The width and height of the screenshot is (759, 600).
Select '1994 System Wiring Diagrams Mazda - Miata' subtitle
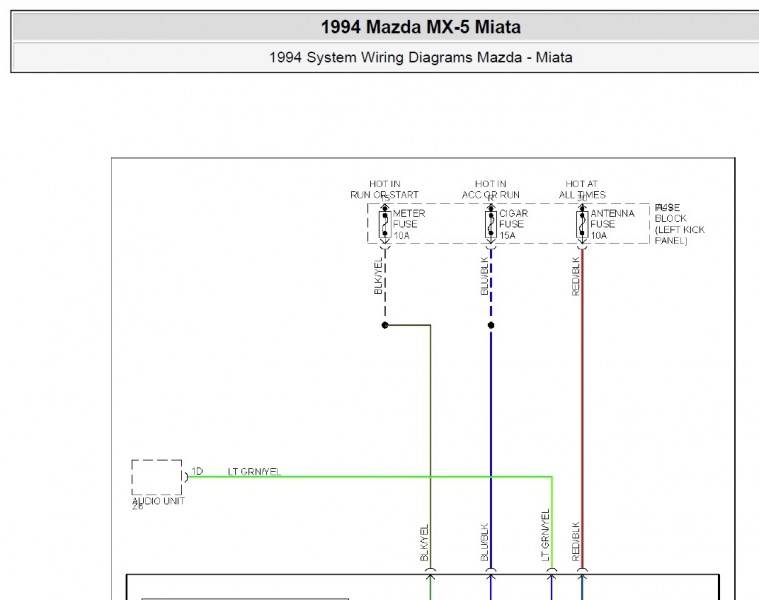(x=421, y=57)
